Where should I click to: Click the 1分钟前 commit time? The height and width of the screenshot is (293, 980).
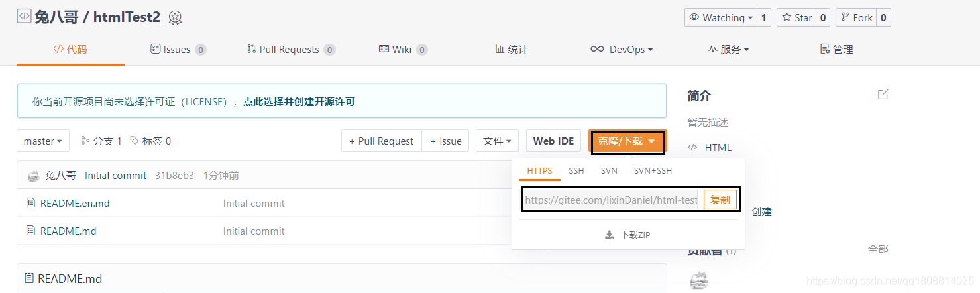coord(221,176)
